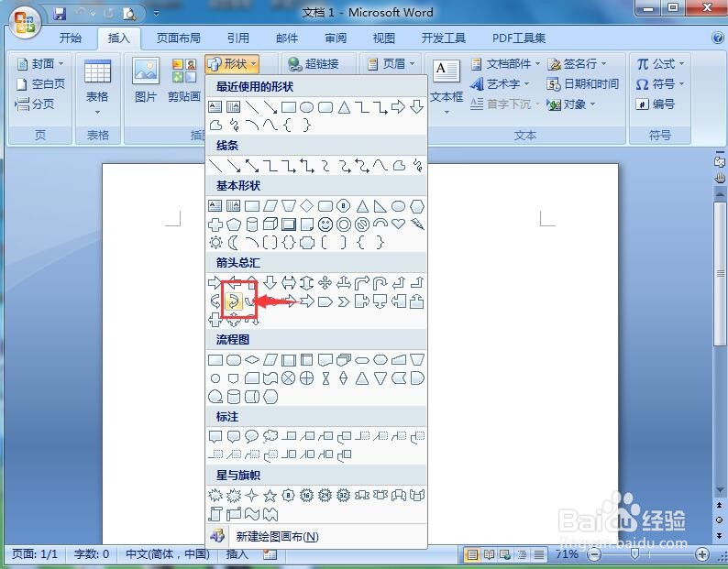The width and height of the screenshot is (728, 569).
Task: Open 艺术字 WordArt dropdown
Action: coord(500,84)
